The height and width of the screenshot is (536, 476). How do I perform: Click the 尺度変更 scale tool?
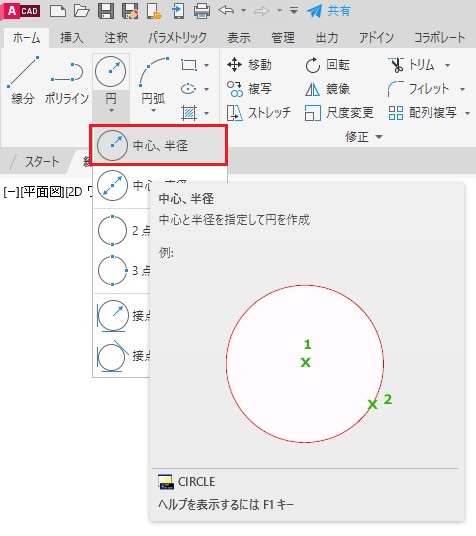pos(339,113)
